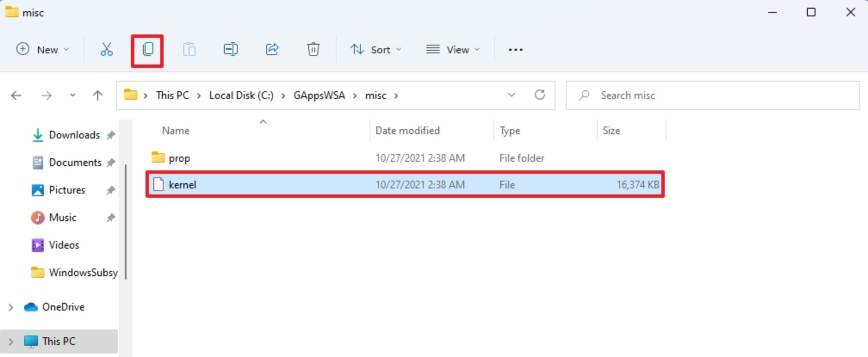868x357 pixels.
Task: Sort by Name column header
Action: click(176, 130)
